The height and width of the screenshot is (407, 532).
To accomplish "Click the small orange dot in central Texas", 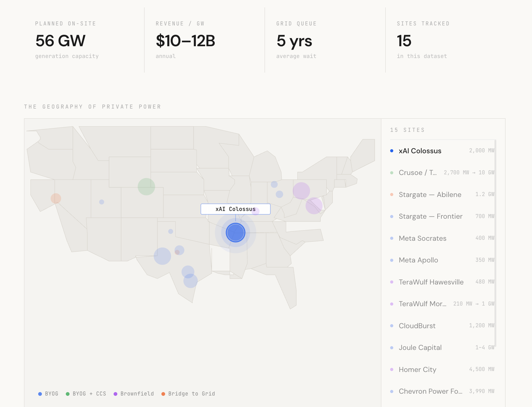I will (x=177, y=252).
